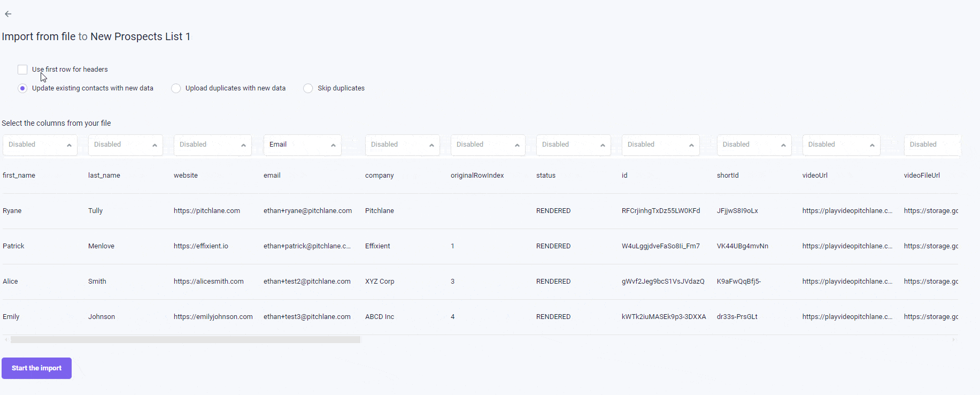Click the Start the import button

(x=36, y=368)
